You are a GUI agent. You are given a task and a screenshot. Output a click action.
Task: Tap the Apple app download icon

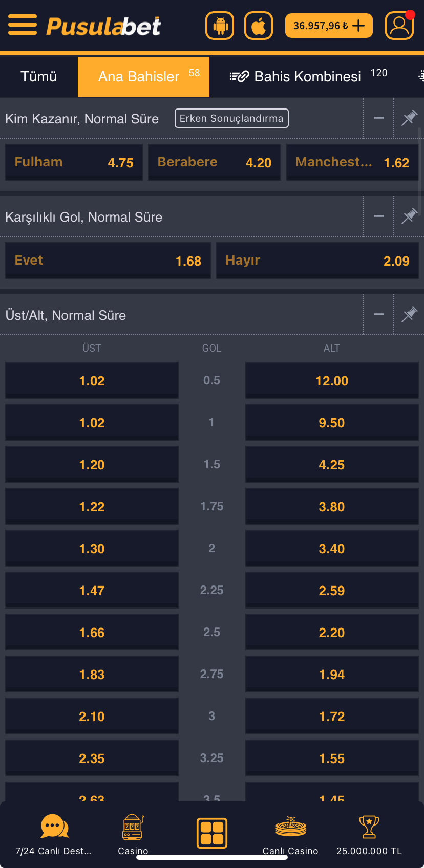259,26
